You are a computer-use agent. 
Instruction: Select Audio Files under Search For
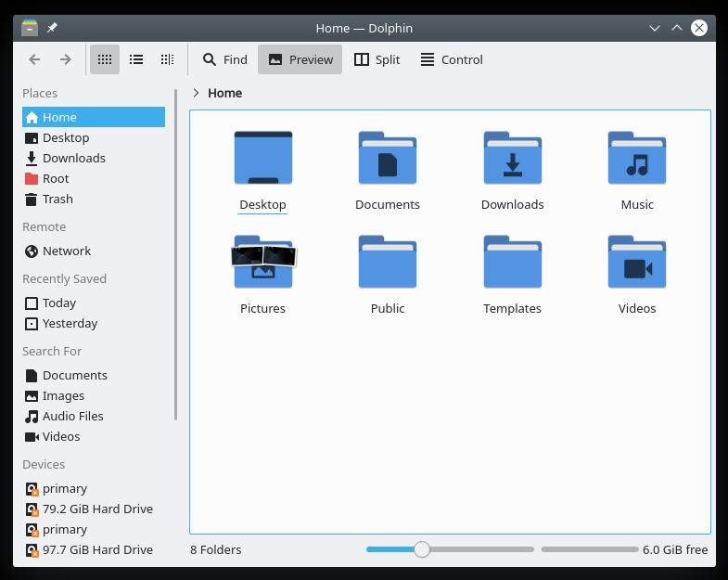72,416
